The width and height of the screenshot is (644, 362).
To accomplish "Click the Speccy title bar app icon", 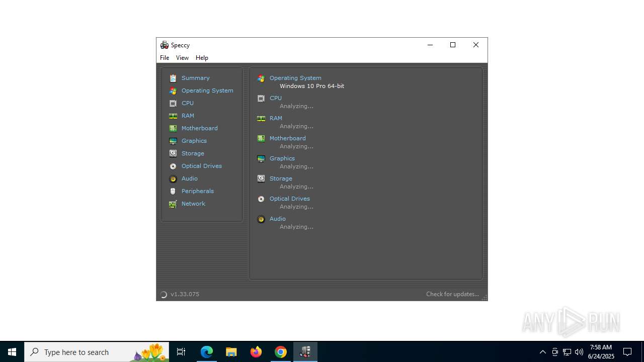I will click(165, 45).
